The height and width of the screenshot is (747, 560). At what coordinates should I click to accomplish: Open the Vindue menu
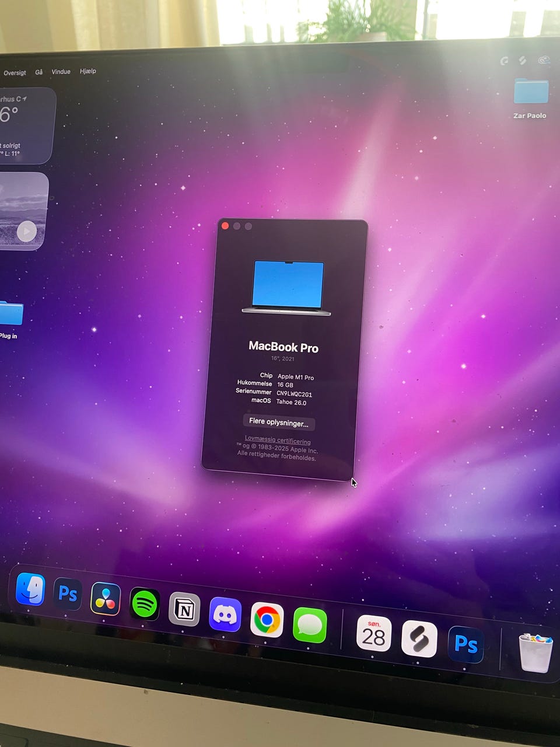(x=61, y=72)
